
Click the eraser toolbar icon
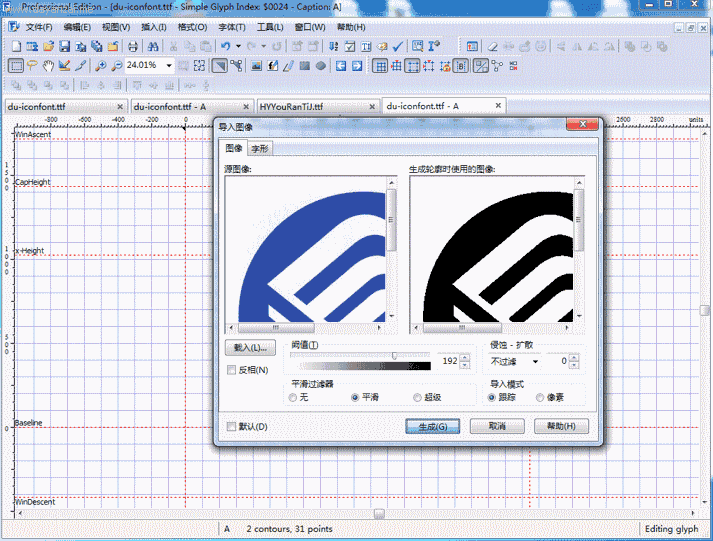[492, 46]
